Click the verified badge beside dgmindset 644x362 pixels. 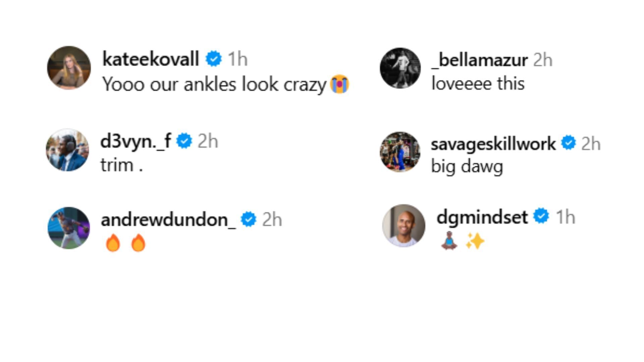point(541,216)
